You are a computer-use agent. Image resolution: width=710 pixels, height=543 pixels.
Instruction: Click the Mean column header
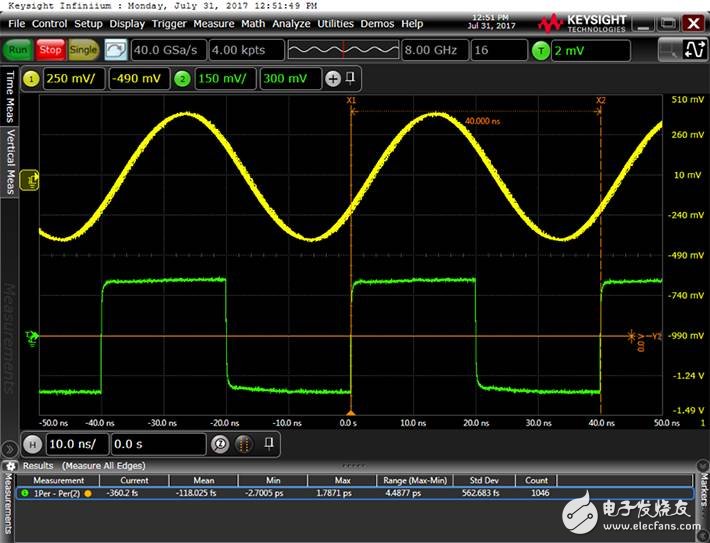(x=204, y=480)
